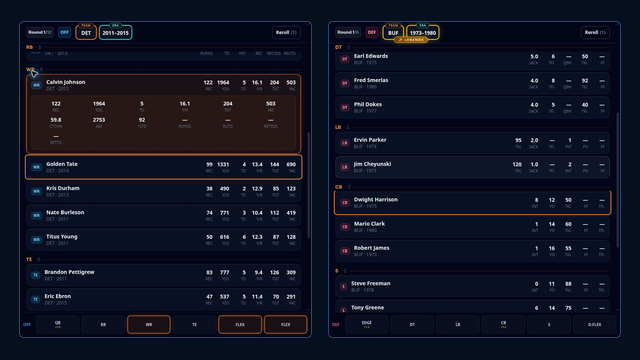Click Dwight Harrison player name
640x360 pixels.
coord(376,200)
